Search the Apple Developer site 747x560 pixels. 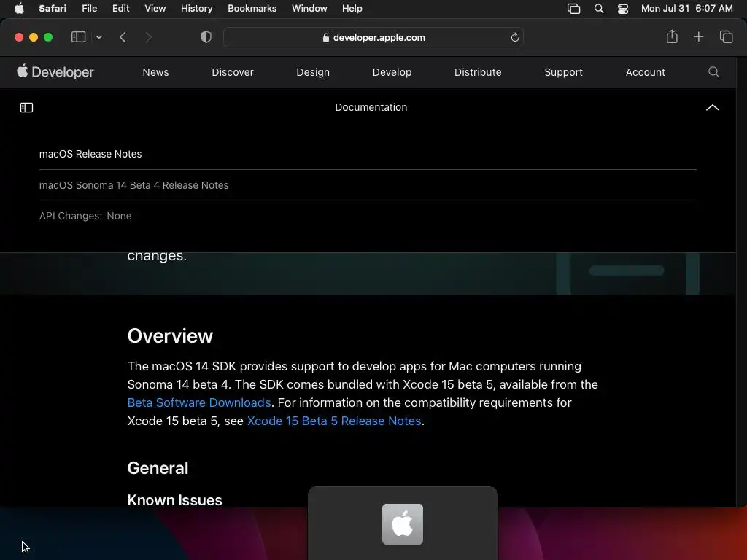coord(713,72)
